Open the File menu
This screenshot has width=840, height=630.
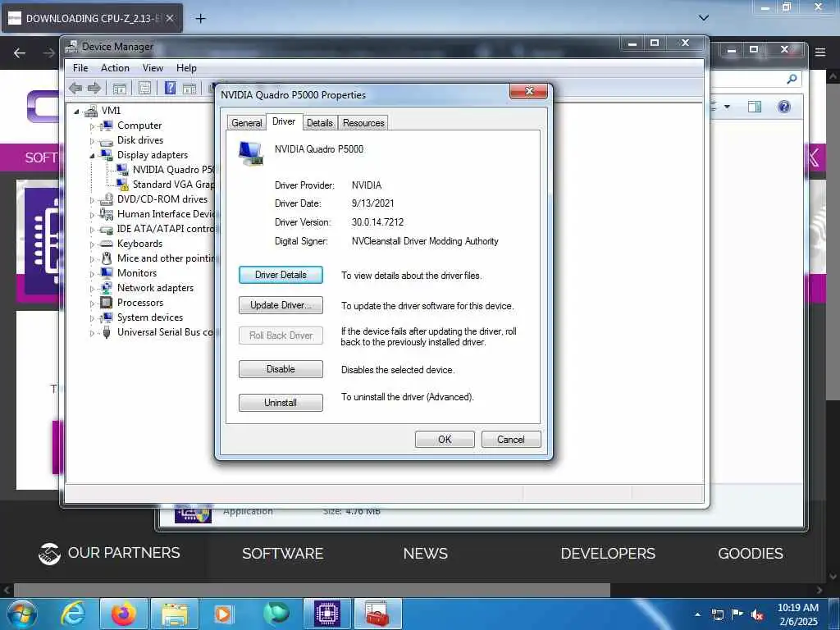pos(80,68)
